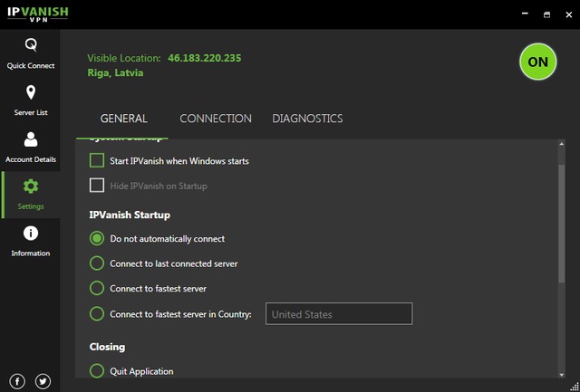Open the Server List pin icon
The width and height of the screenshot is (580, 392).
tap(31, 92)
